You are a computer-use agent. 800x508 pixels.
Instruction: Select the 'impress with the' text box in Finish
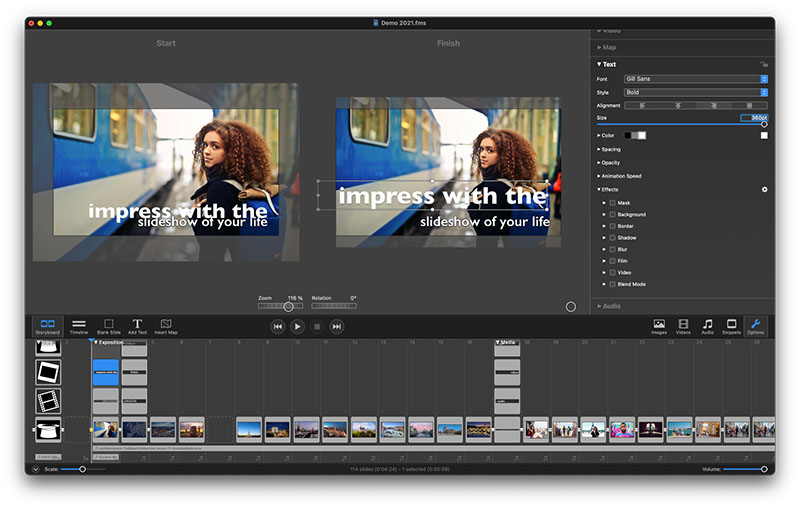[x=433, y=195]
